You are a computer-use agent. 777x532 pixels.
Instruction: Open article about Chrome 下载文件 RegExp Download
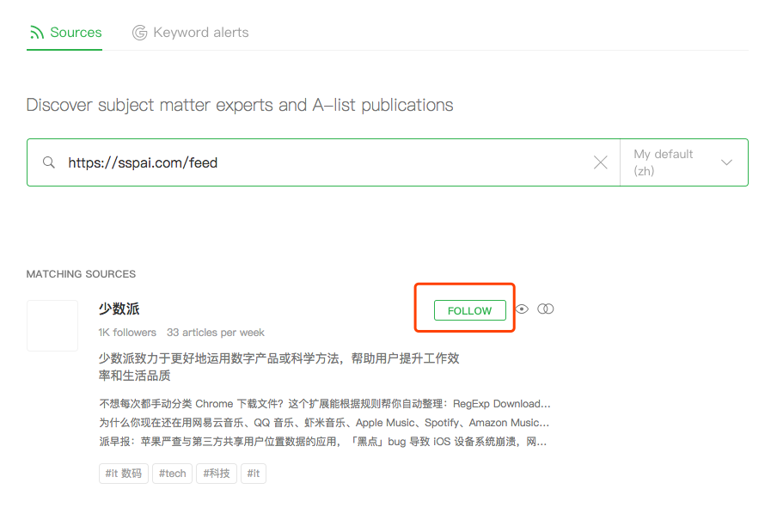point(325,404)
